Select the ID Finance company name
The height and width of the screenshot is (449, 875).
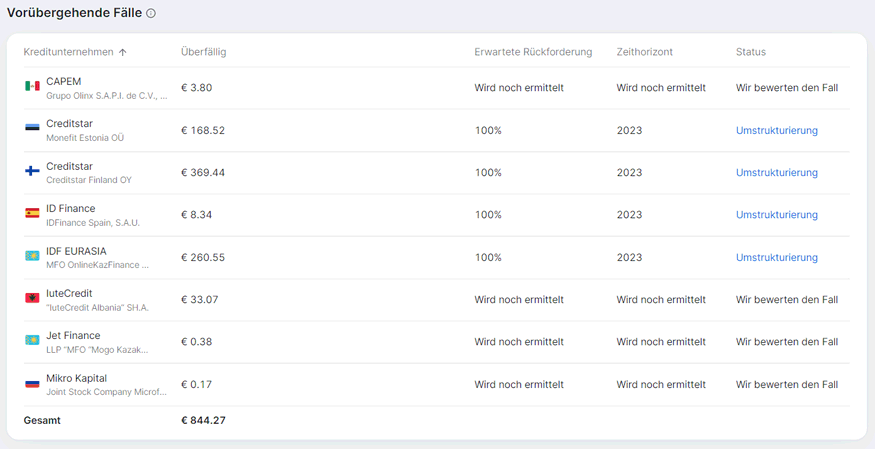(71, 209)
